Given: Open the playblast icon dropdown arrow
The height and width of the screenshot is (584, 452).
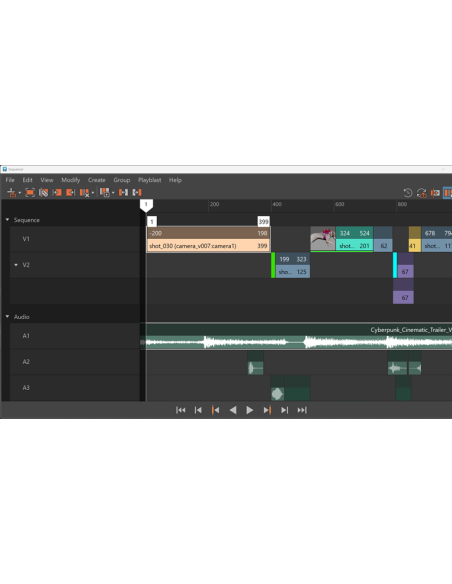Looking at the screenshot, I should [x=113, y=193].
